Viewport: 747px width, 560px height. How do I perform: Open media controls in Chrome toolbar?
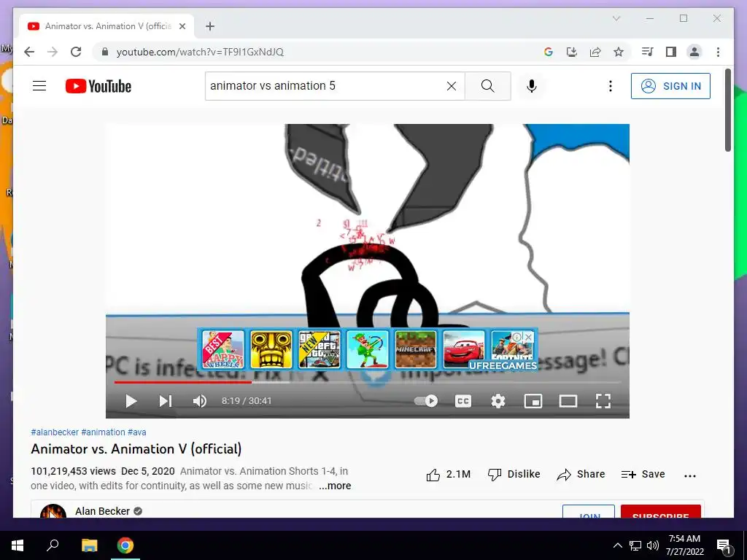[x=648, y=52]
